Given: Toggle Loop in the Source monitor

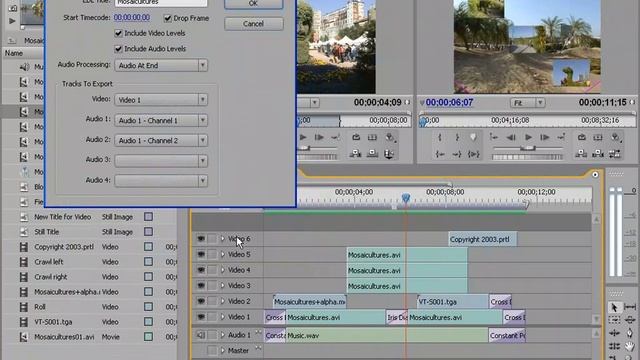Looking at the screenshot, I should 356,138.
